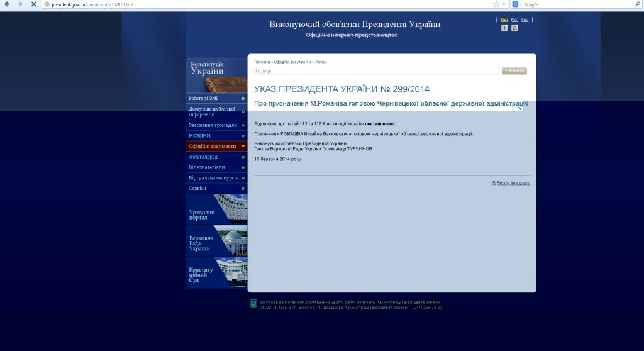This screenshot has width=644, height=351.
Task: Click the Пошук search input field
Action: click(376, 71)
